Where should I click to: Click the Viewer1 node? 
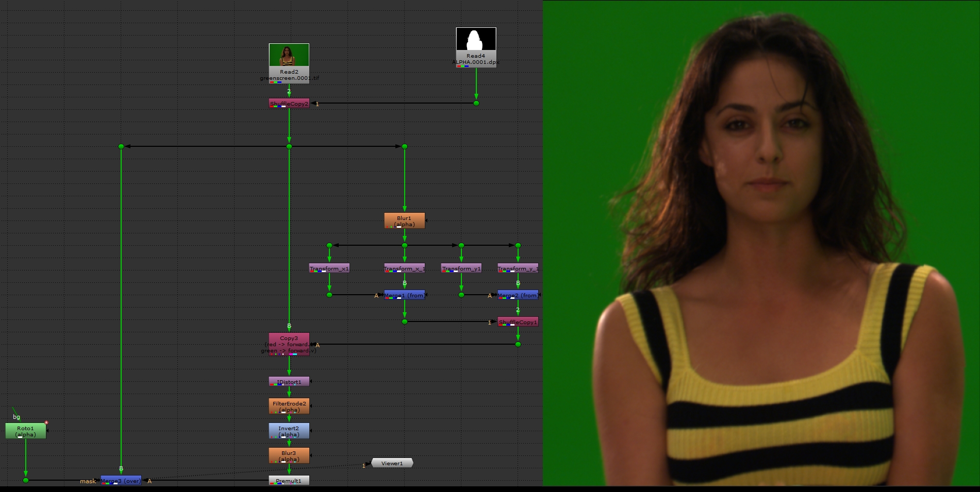click(x=392, y=463)
